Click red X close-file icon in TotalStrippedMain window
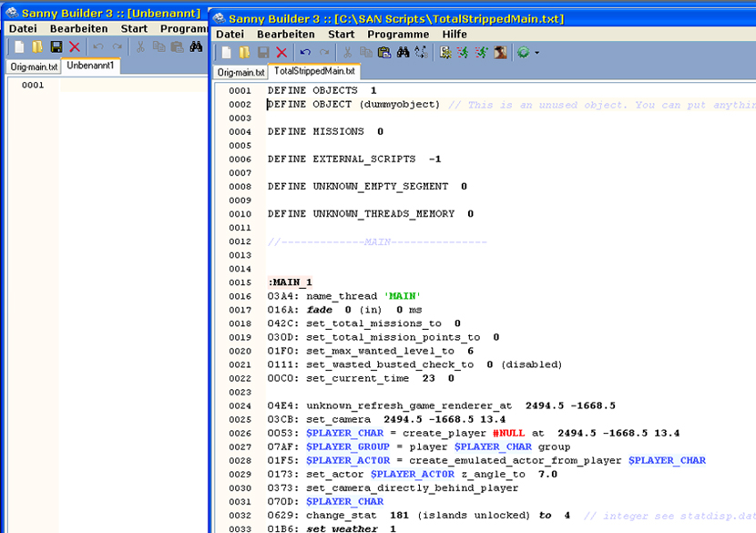756x533 pixels. click(281, 53)
